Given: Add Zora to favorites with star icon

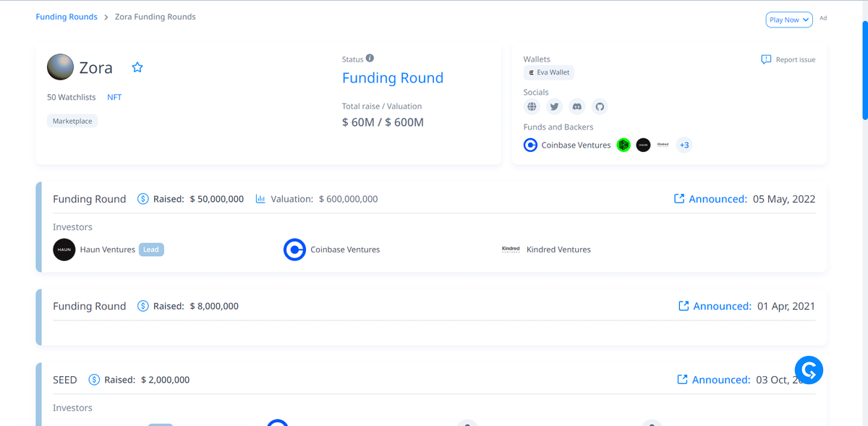Looking at the screenshot, I should coord(137,67).
